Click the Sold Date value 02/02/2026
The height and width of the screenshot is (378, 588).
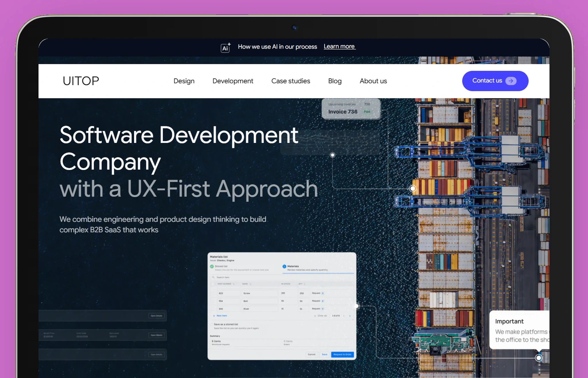pos(82,337)
